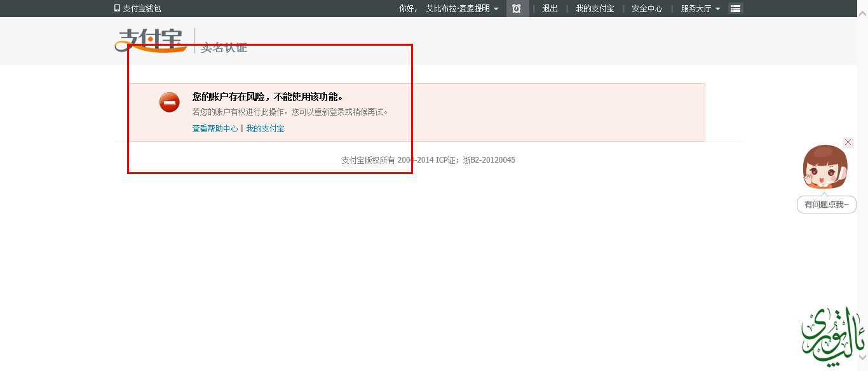Screen dimensions: 868x371
Task: Click the scrollbar down arrow
Action: [862, 358]
